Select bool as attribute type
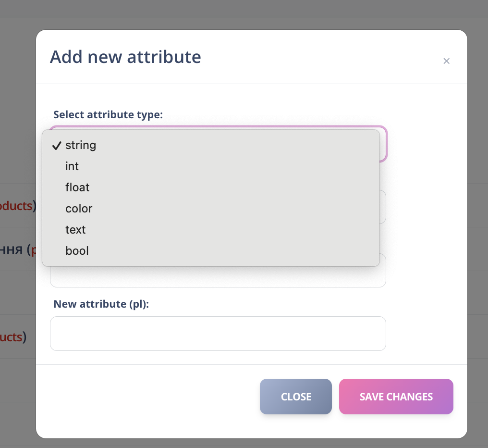488x448 pixels. pyautogui.click(x=77, y=251)
